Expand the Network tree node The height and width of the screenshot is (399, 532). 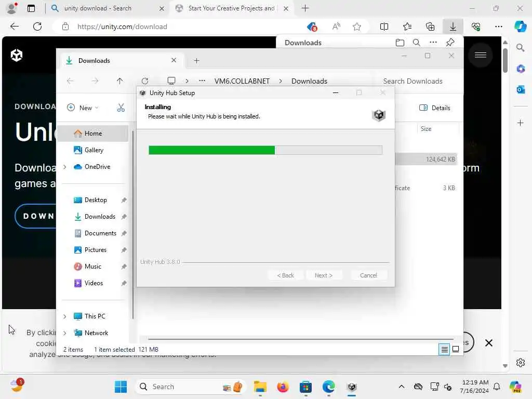65,333
